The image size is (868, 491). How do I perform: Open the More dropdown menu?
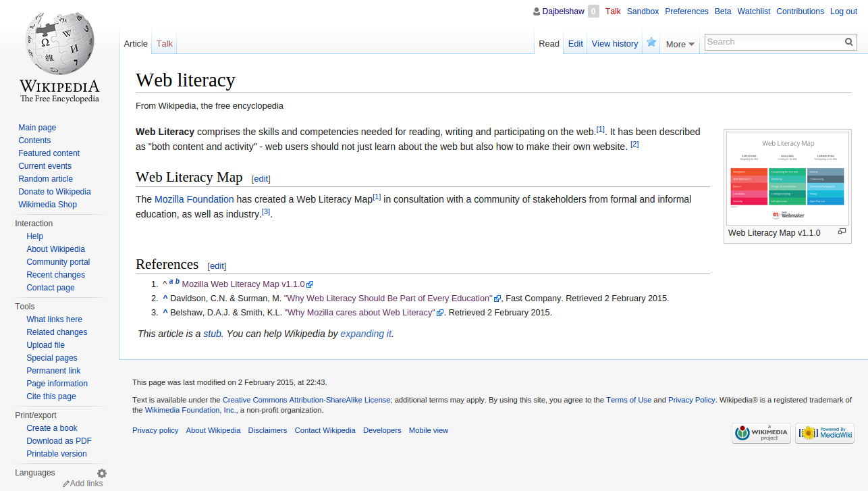click(x=680, y=45)
